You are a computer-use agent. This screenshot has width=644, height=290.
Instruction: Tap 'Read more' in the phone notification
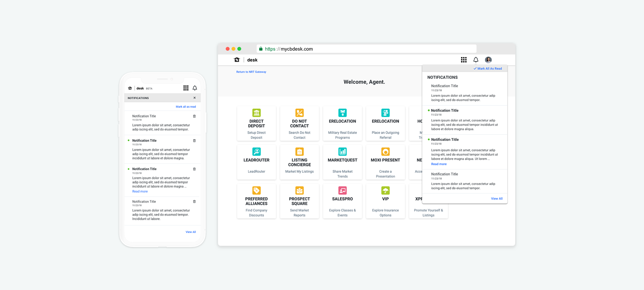[140, 192]
